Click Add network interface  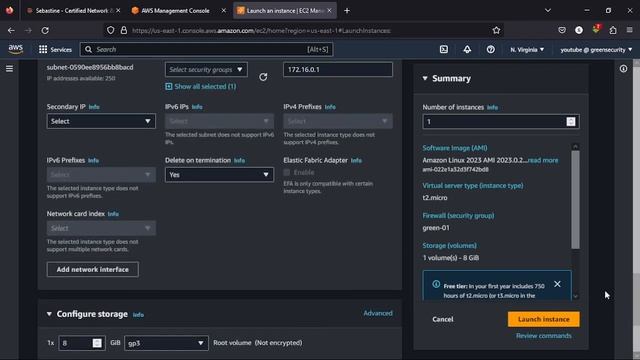pos(93,269)
